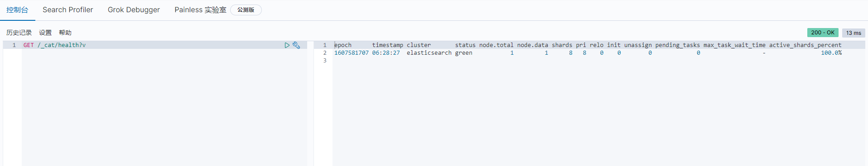Screen dimensions: 868x166
Task: Open the Grok Debugger tab
Action: pos(134,10)
